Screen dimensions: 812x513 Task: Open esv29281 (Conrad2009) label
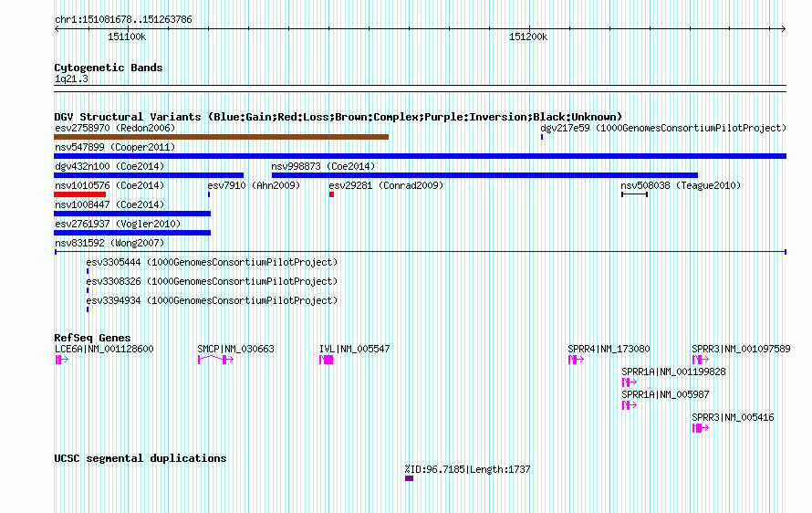click(386, 185)
